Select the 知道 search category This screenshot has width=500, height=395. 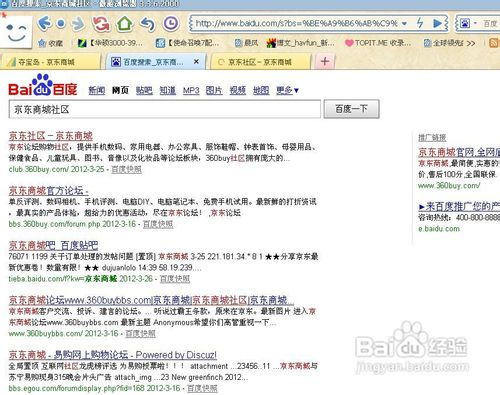click(168, 90)
